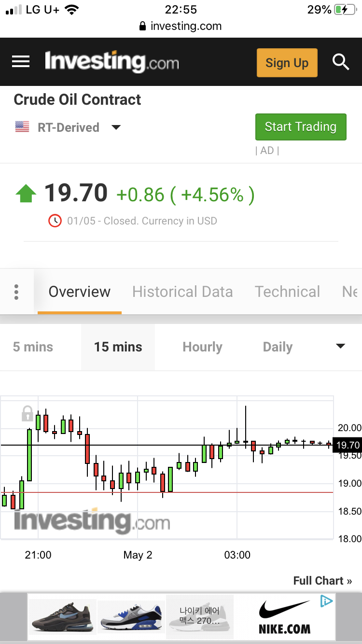362x644 pixels.
Task: Click the green Start Trading button
Action: 300,127
